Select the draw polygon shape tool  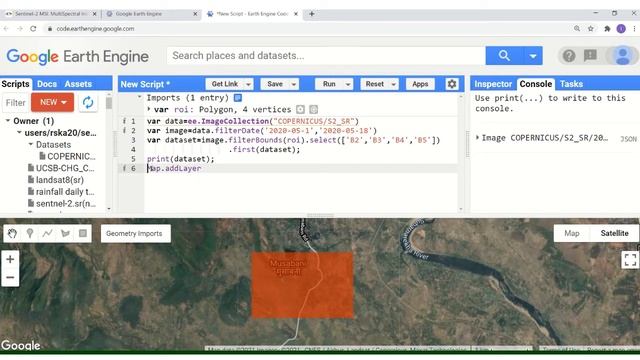(x=65, y=233)
